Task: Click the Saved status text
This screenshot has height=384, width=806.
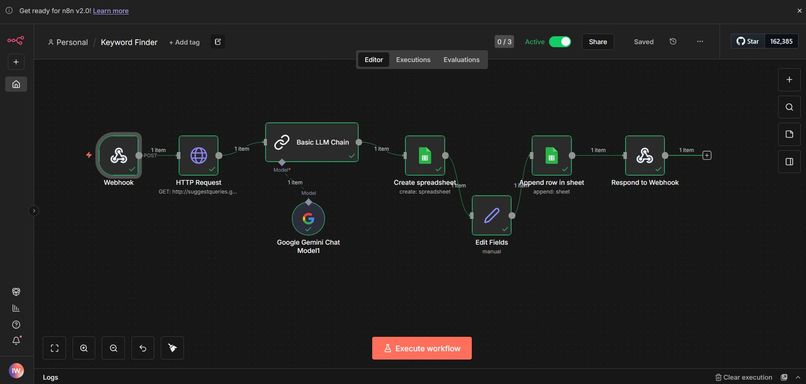Action: [x=644, y=42]
